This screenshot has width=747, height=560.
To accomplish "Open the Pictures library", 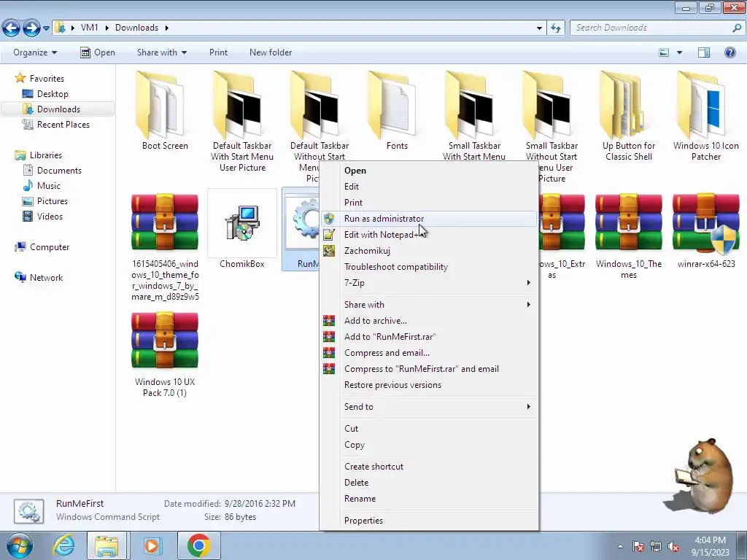I will [x=45, y=201].
